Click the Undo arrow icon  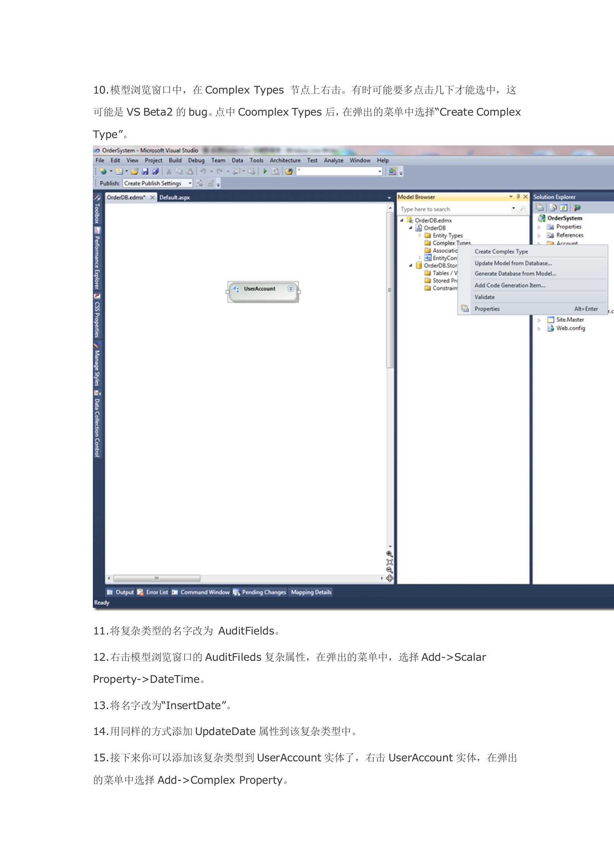pos(203,171)
